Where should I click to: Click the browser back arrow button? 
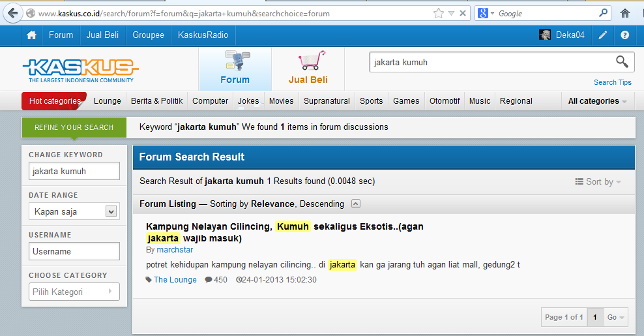13,13
